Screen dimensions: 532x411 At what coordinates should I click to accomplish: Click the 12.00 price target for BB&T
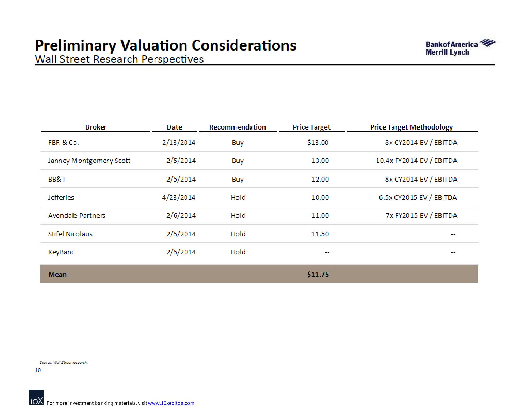click(320, 179)
